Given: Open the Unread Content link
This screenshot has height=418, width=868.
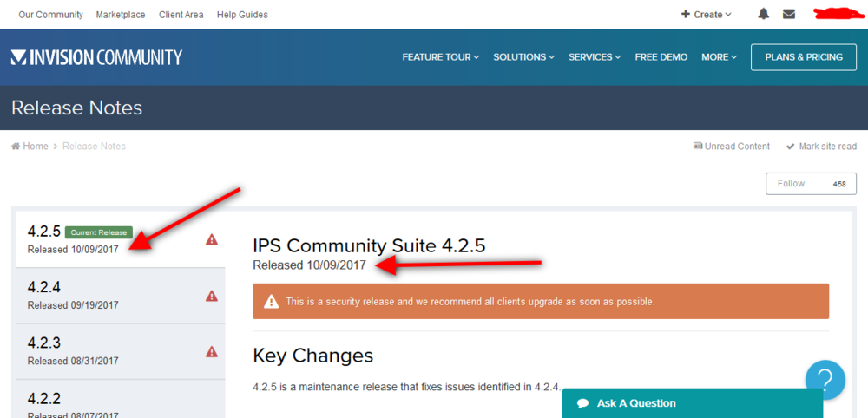Looking at the screenshot, I should [x=731, y=146].
